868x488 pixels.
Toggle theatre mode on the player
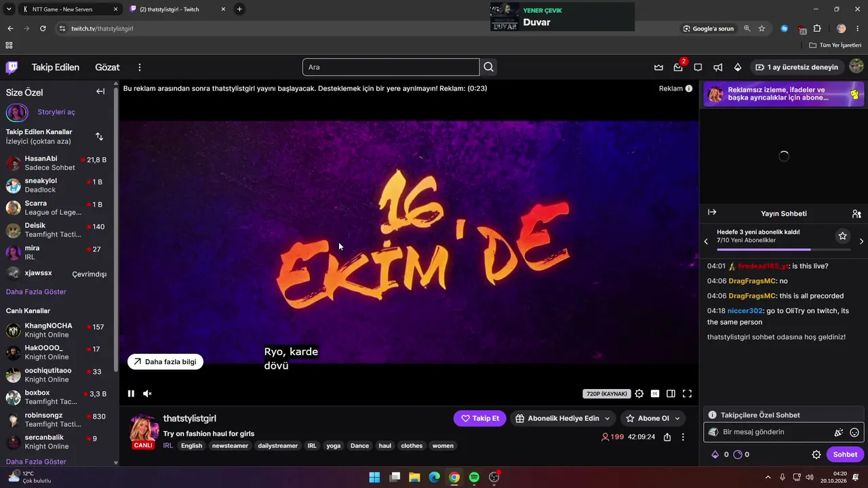pos(671,394)
